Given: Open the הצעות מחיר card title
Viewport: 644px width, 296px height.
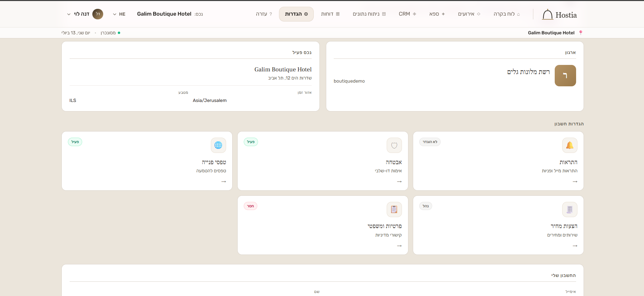Looking at the screenshot, I should tap(564, 226).
